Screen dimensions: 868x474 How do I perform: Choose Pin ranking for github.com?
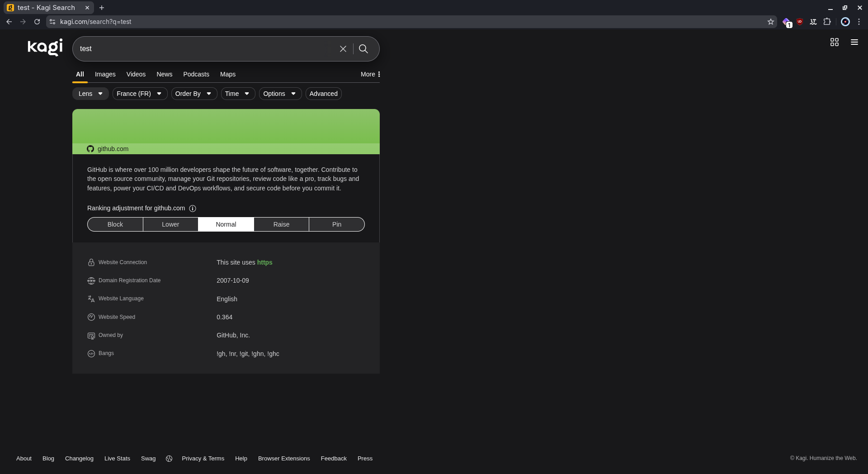pos(337,224)
